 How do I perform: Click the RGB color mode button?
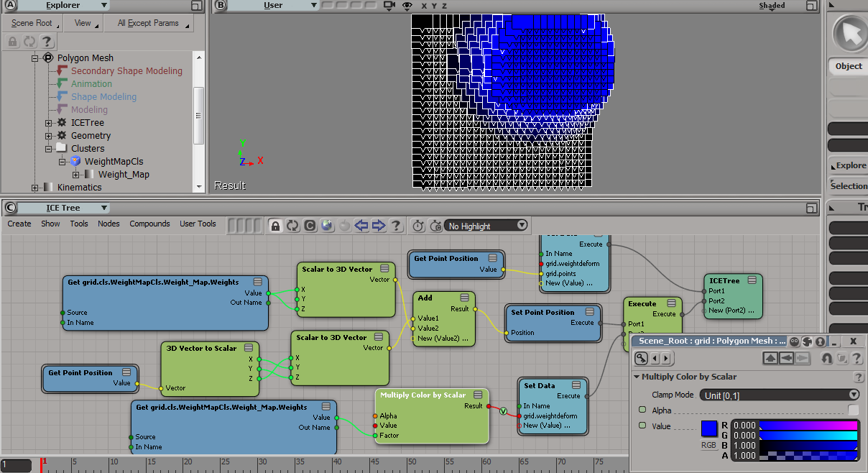708,445
